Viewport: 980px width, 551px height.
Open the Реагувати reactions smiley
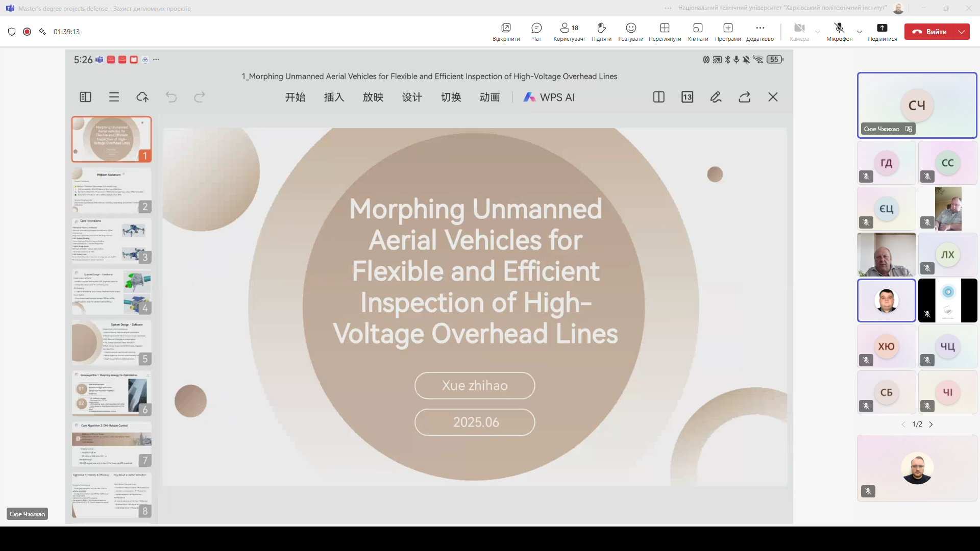coord(631,29)
